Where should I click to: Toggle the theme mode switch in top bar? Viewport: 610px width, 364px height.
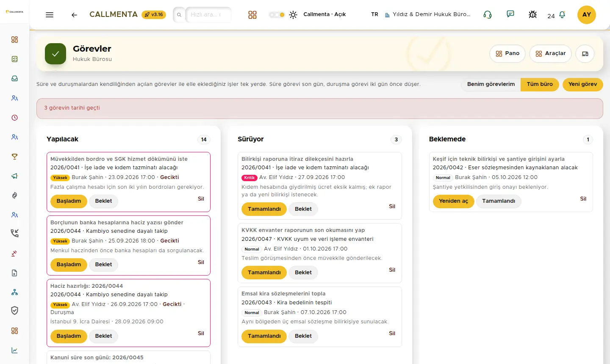point(277,15)
